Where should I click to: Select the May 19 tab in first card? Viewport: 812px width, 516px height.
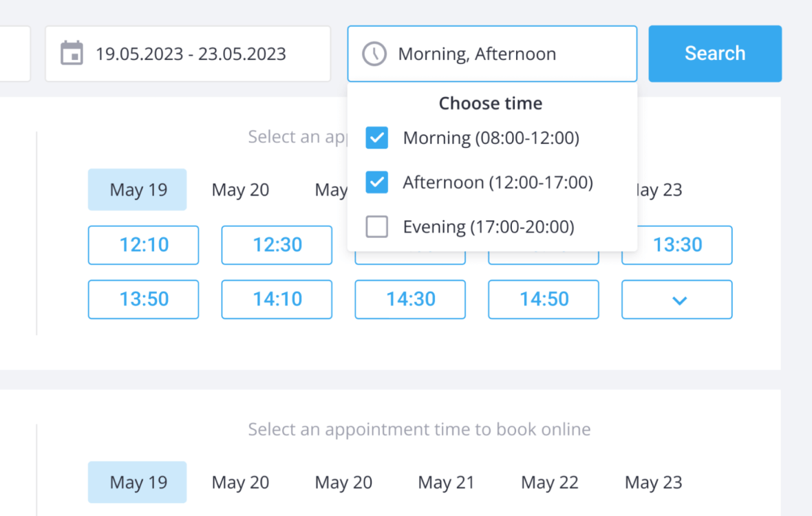[x=137, y=189]
